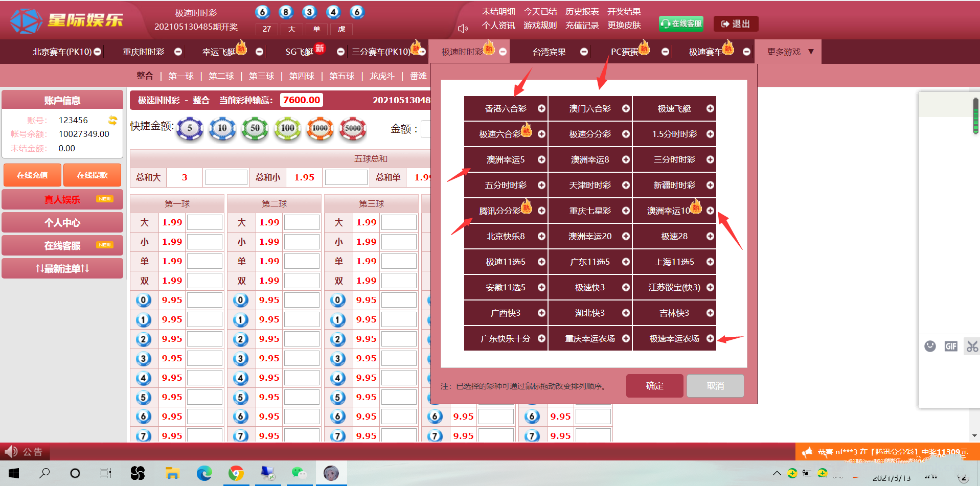Viewport: 980px width, 486px height.
Task: Select the 5 quick-amount chip
Action: (x=190, y=128)
